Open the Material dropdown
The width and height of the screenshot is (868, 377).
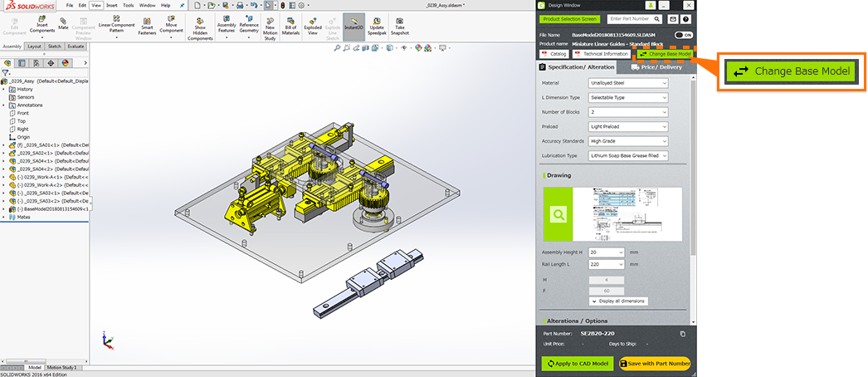tap(628, 83)
